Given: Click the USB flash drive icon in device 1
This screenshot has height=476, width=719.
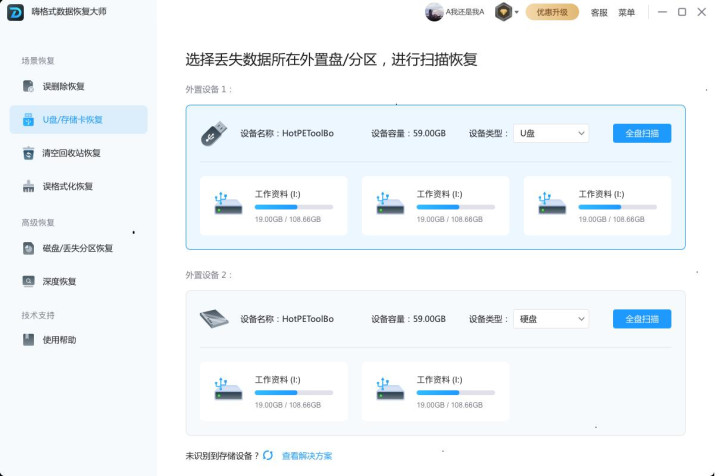Looking at the screenshot, I should pos(214,133).
